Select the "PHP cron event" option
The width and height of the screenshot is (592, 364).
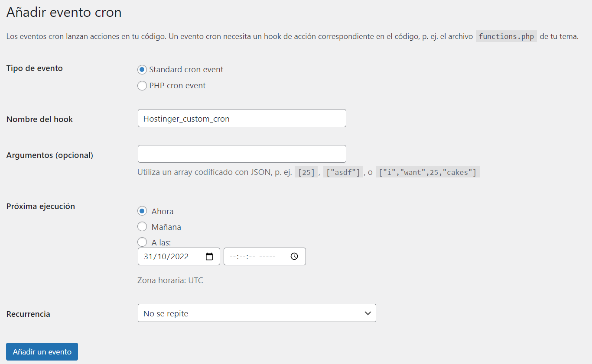[x=142, y=85]
